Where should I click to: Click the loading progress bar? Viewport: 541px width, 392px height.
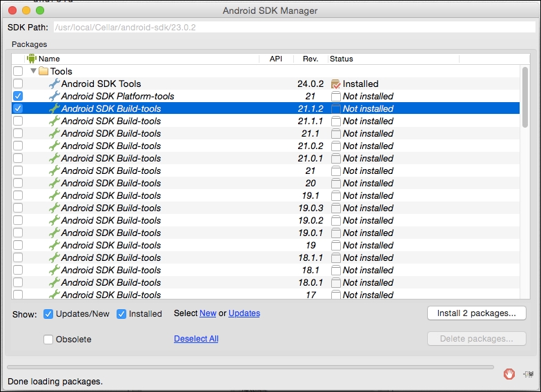click(250, 367)
